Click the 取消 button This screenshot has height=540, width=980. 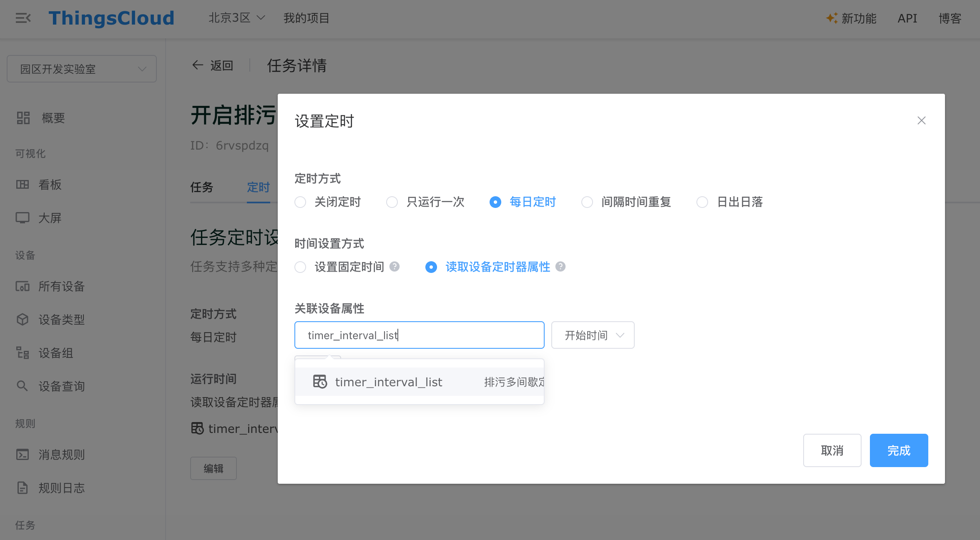click(x=832, y=450)
